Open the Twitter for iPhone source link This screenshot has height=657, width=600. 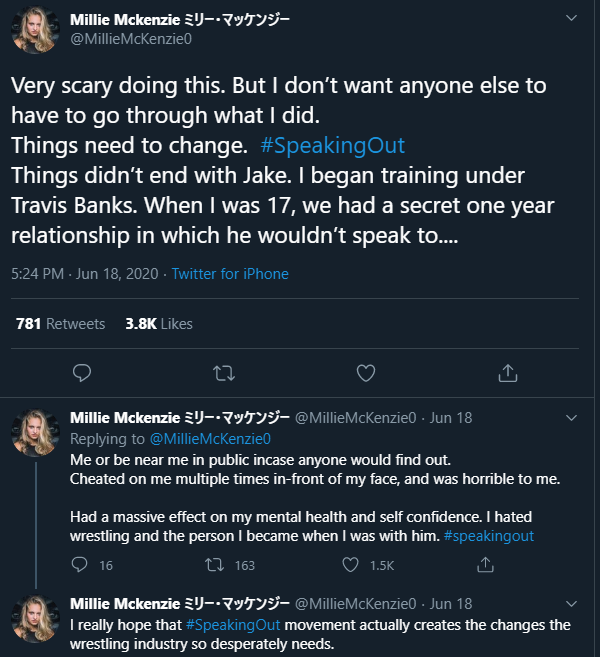tap(230, 274)
